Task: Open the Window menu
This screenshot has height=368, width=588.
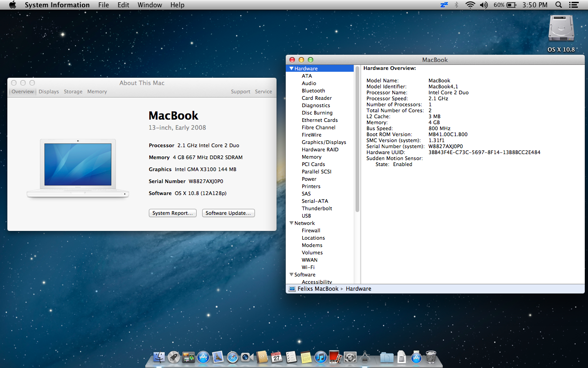Action: point(150,5)
